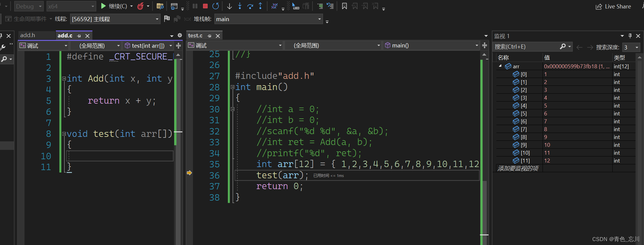The image size is (644, 245).
Task: Click the Step Into arrow icon
Action: point(240,6)
